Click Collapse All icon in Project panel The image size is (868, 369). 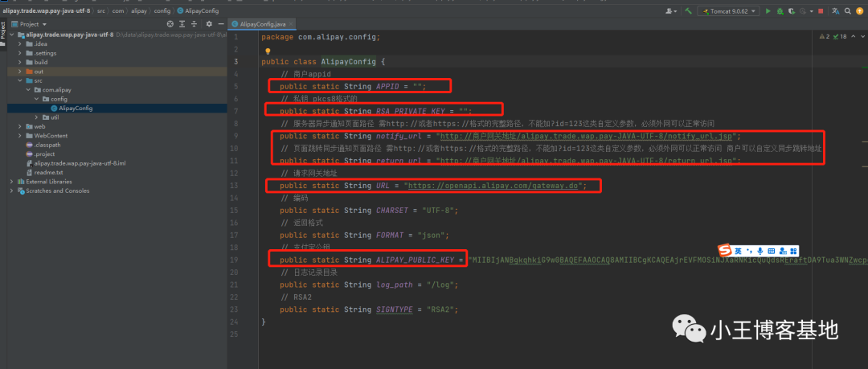coord(194,24)
